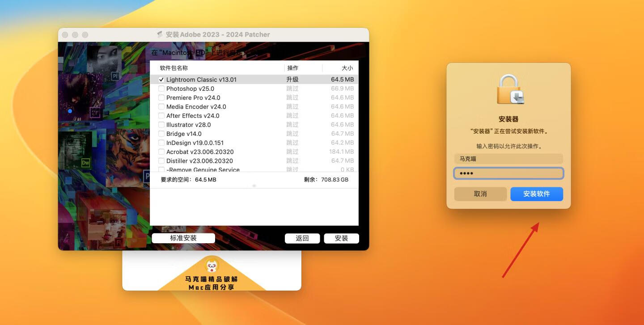Click the Pl icon in the installer artwork
This screenshot has height=325, width=644.
[115, 76]
